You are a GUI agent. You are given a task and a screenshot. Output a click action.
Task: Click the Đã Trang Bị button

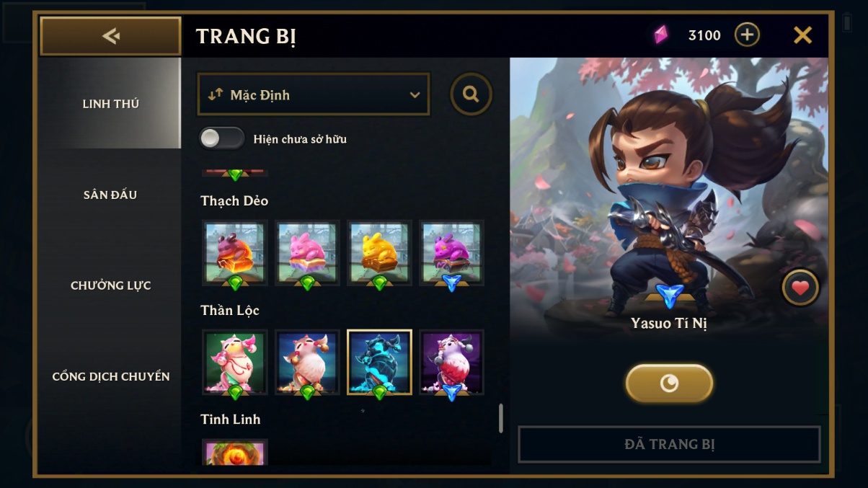point(669,444)
